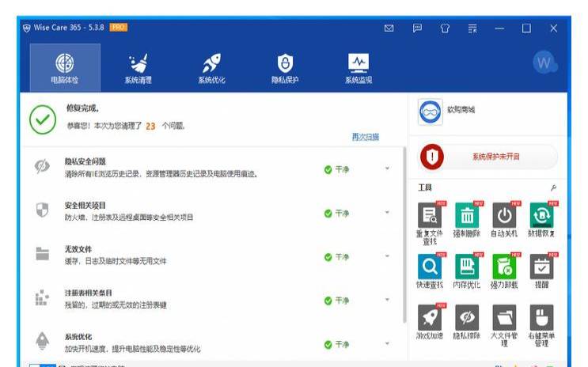Viewport: 588px width, 367px height.
Task: Expand the 系统优化 row arrow
Action: [387, 344]
